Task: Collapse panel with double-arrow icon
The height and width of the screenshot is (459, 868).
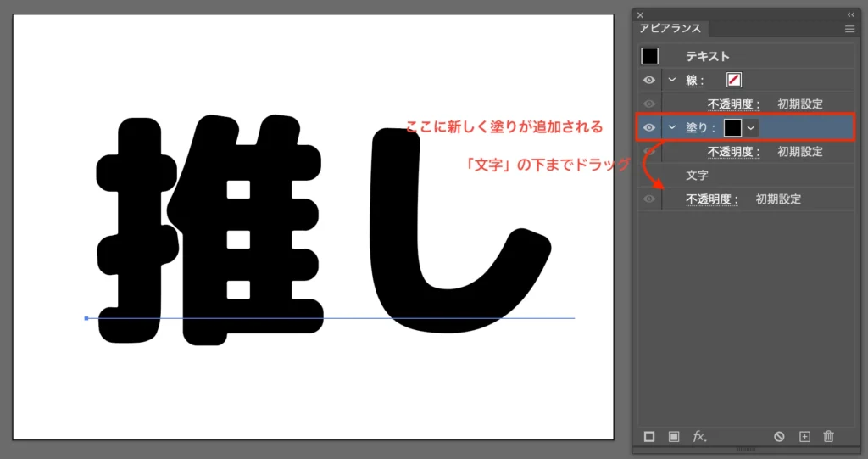Action: [851, 15]
